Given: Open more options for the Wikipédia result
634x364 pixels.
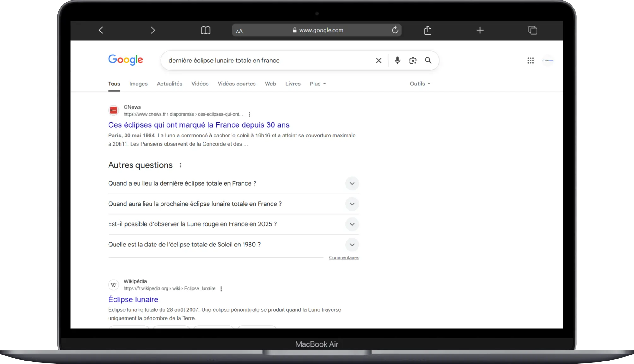Looking at the screenshot, I should point(221,289).
